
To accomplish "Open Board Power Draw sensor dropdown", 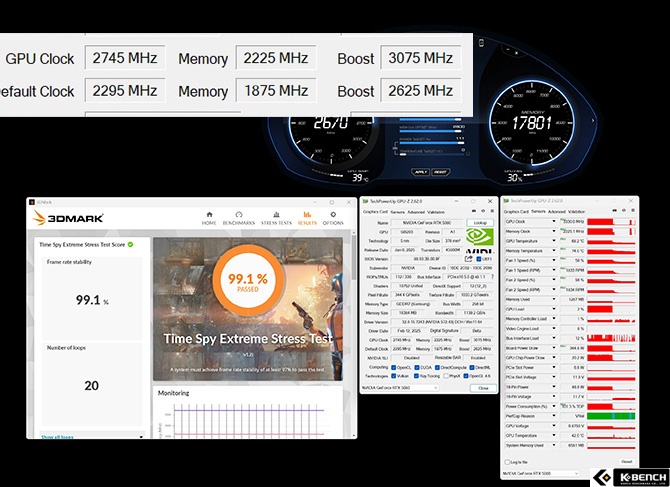I will 554,348.
